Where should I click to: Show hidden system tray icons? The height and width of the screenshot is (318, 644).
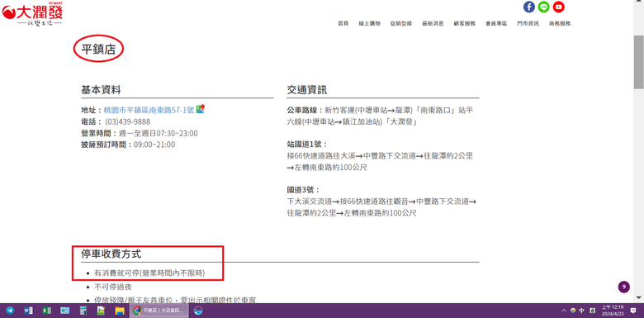coord(564,311)
